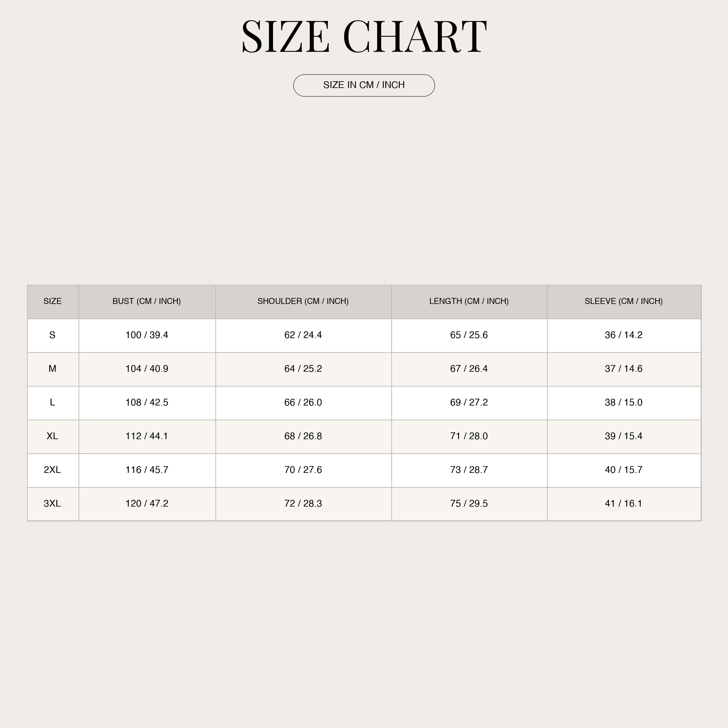This screenshot has width=728, height=728.
Task: Click the XL size row label
Action: [x=53, y=436]
